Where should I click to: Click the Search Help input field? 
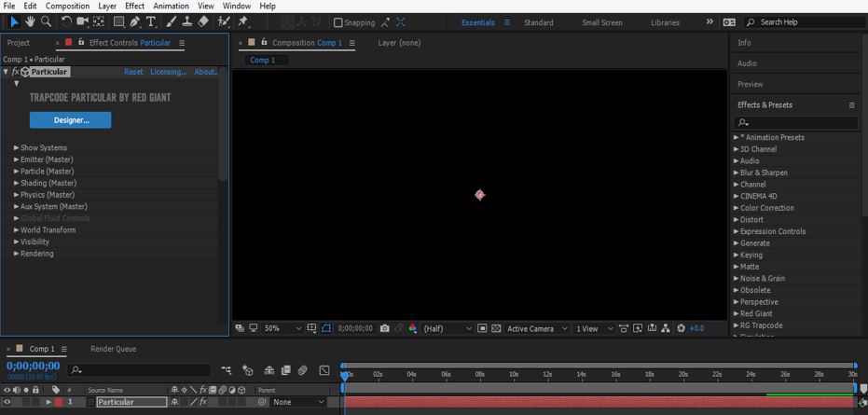804,22
